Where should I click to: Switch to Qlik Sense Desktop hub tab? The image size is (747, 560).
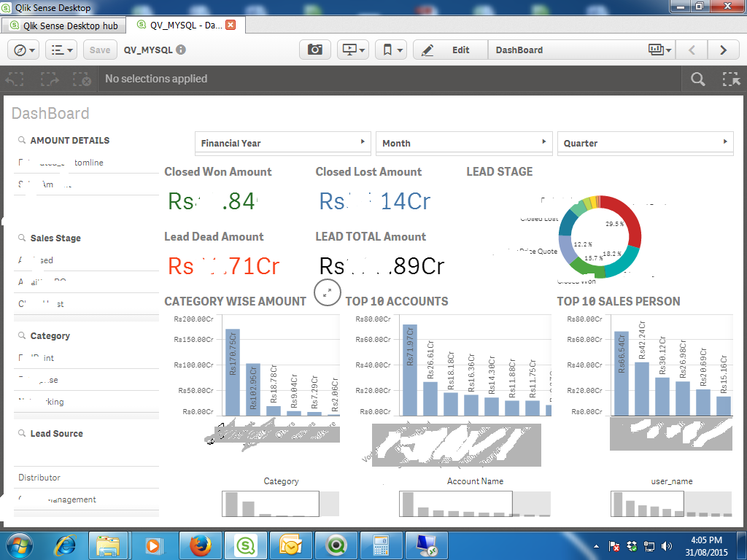tap(64, 25)
